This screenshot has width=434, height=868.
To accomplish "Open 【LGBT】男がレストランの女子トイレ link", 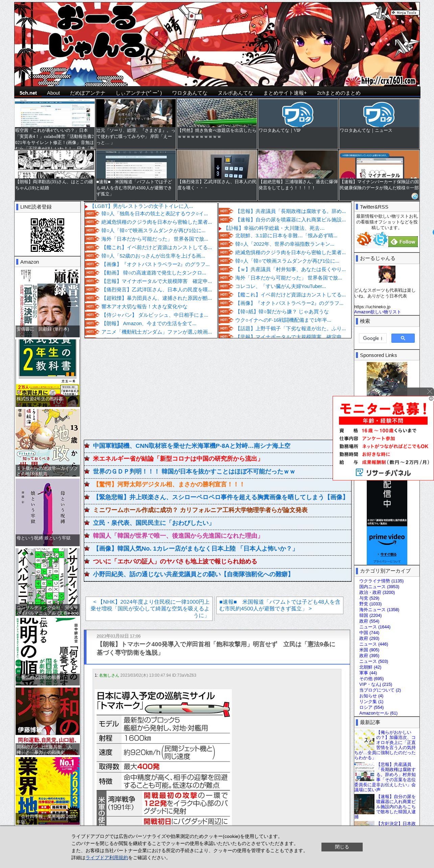I will (141, 206).
